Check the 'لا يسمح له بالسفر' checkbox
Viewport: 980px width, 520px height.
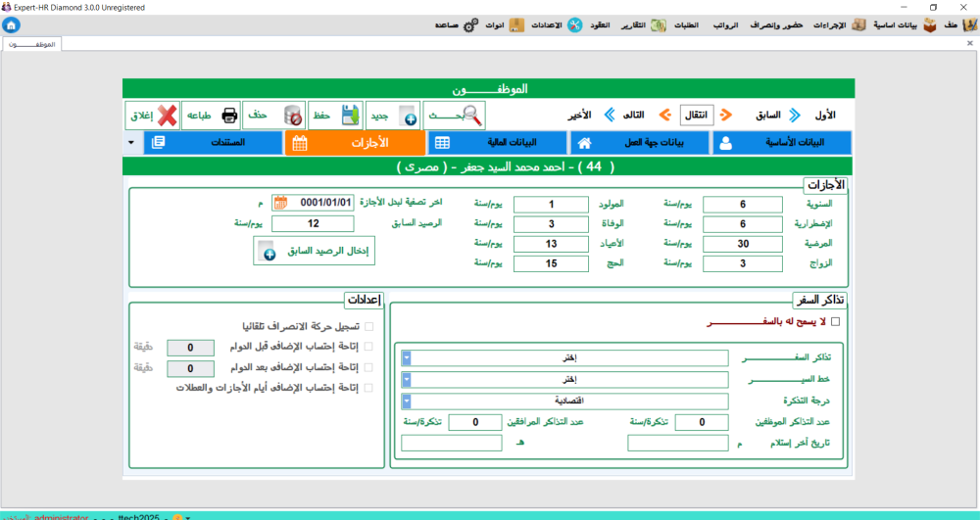pos(835,321)
